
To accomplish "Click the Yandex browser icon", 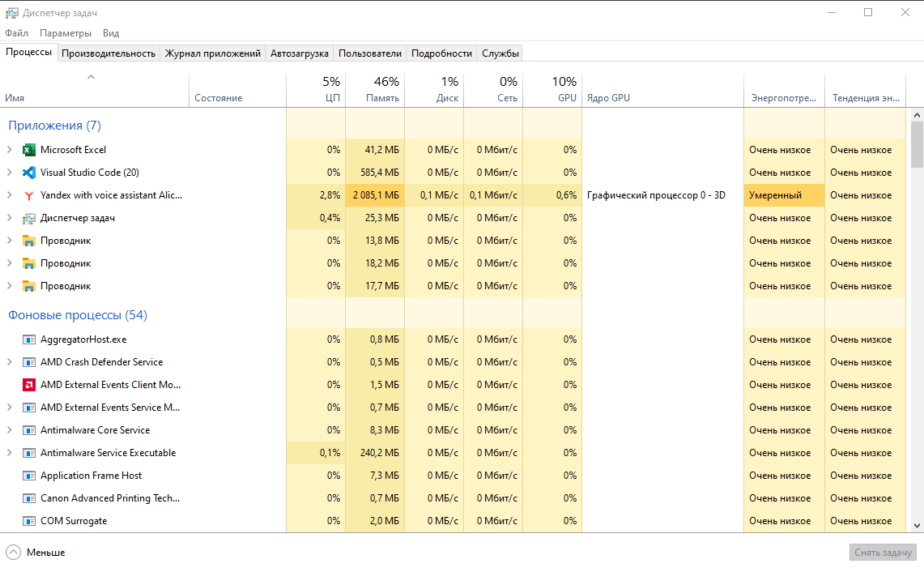I will (x=29, y=195).
